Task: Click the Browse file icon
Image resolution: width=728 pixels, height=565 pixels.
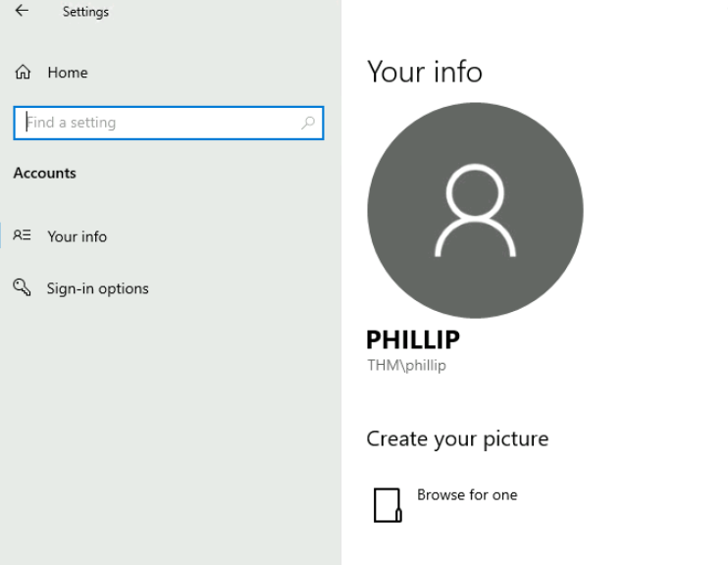Action: pyautogui.click(x=388, y=505)
